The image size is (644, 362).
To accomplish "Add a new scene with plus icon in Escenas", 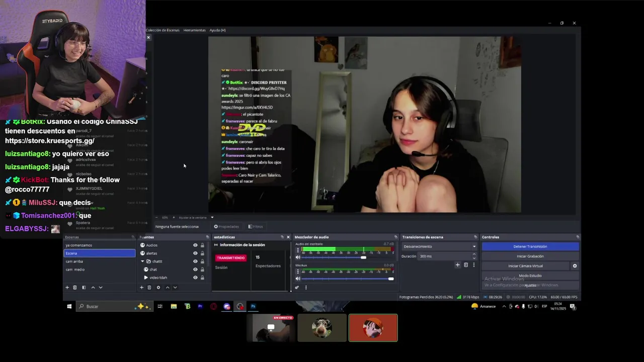I will click(67, 288).
